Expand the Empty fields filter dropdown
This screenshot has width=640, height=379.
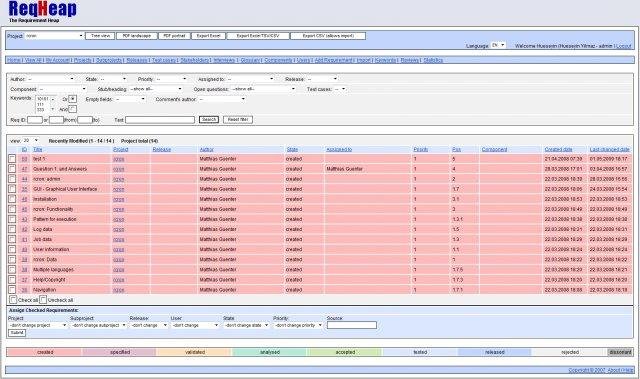130,99
